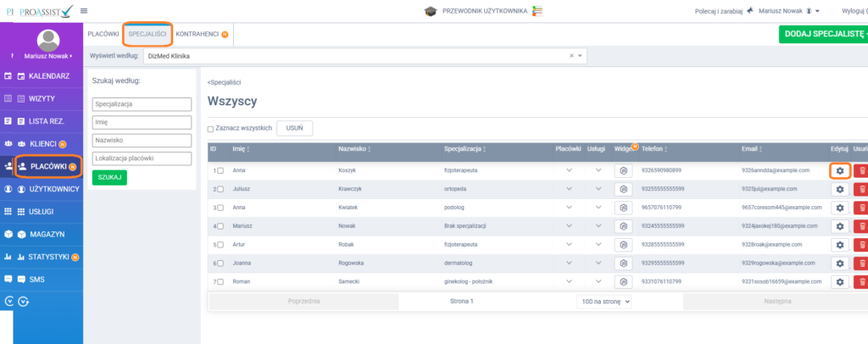Tick the checkbox for row 1 Anna
The image size is (868, 344).
pos(220,170)
